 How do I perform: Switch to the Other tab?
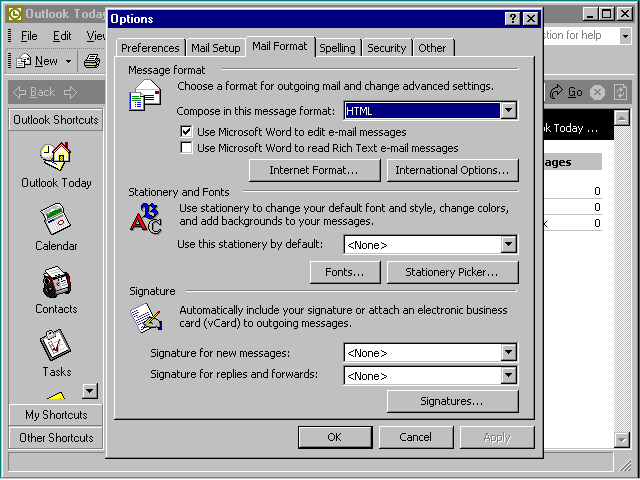click(432, 48)
